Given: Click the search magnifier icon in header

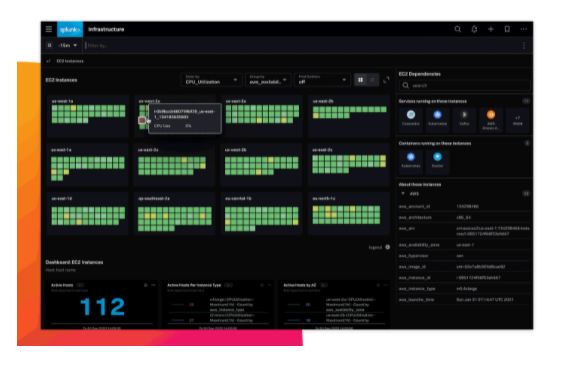Looking at the screenshot, I should click(458, 29).
